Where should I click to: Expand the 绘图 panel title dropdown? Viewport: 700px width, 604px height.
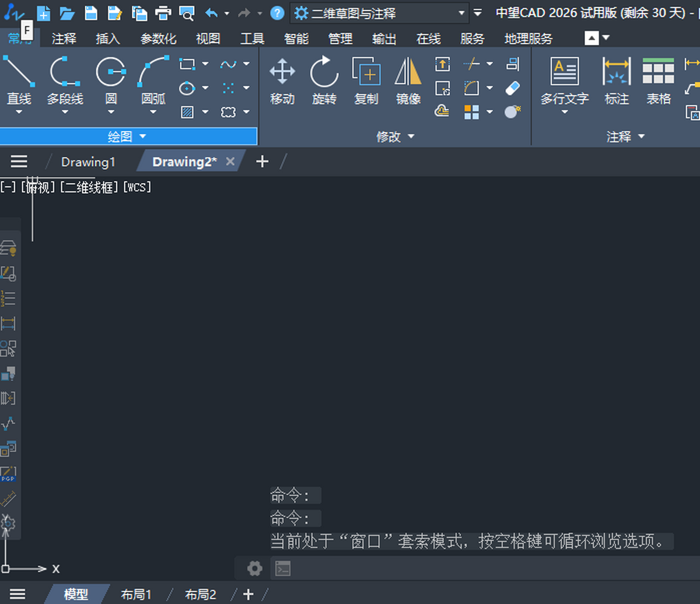tap(143, 137)
